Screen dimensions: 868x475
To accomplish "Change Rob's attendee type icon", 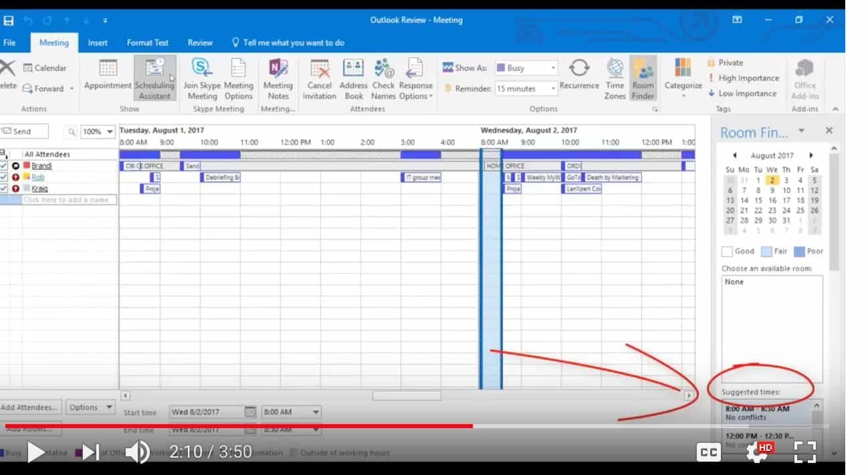I will (16, 177).
